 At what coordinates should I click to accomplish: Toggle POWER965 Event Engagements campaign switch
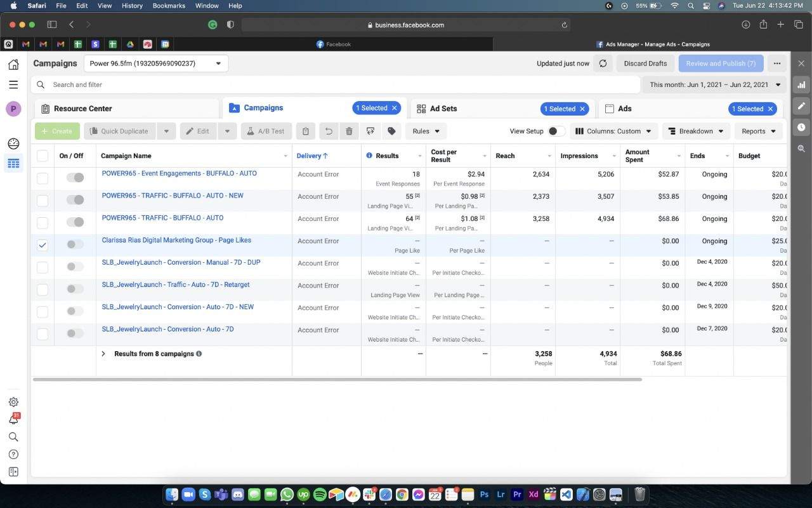click(x=75, y=178)
